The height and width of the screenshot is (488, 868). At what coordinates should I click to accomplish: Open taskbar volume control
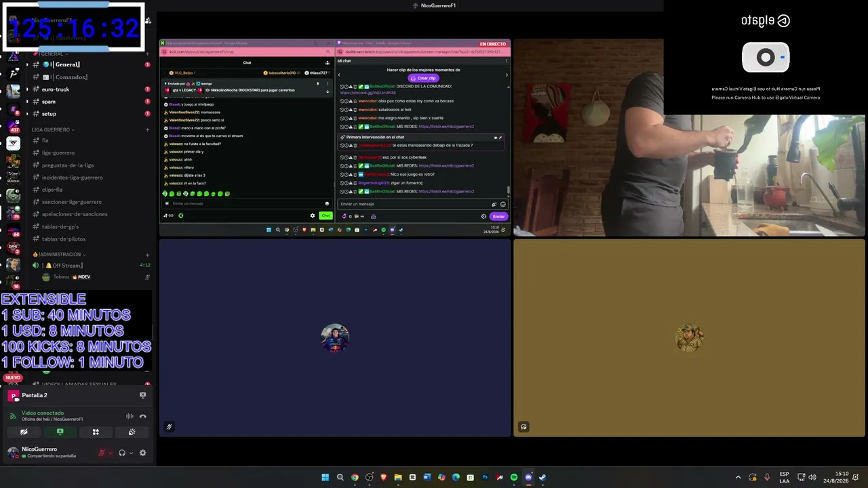pyautogui.click(x=812, y=477)
